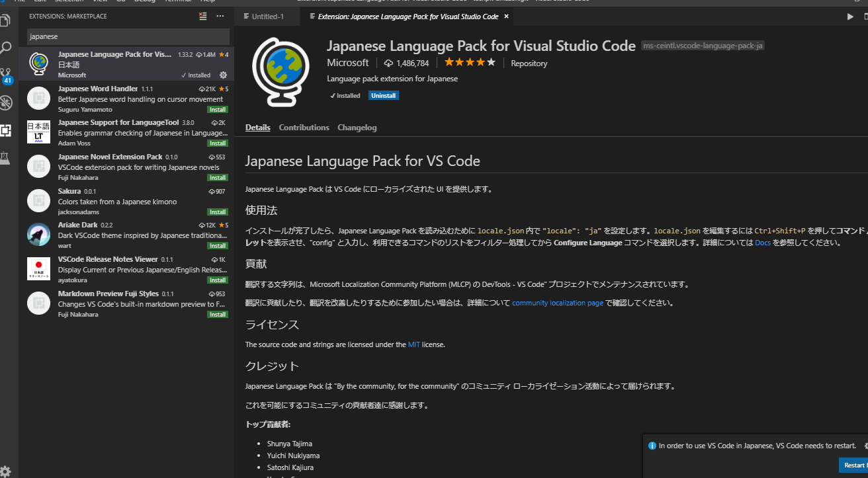Select the Markdown Preview Fuji Styles icon
Viewport: 868px width, 478px height.
(x=38, y=303)
